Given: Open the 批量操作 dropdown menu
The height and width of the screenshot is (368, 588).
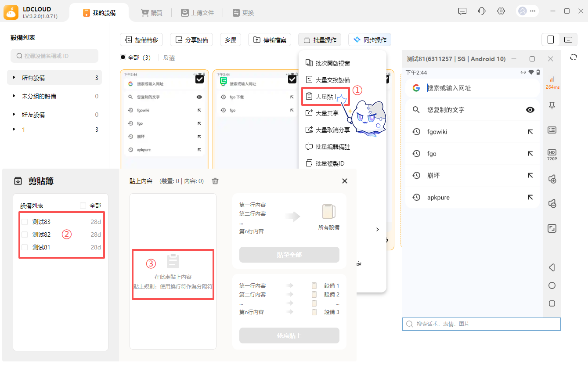Looking at the screenshot, I should coord(320,40).
